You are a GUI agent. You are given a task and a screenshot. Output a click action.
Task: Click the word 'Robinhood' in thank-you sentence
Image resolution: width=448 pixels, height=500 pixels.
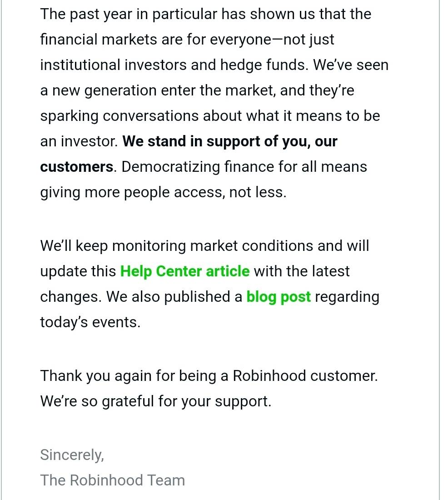coord(269,375)
